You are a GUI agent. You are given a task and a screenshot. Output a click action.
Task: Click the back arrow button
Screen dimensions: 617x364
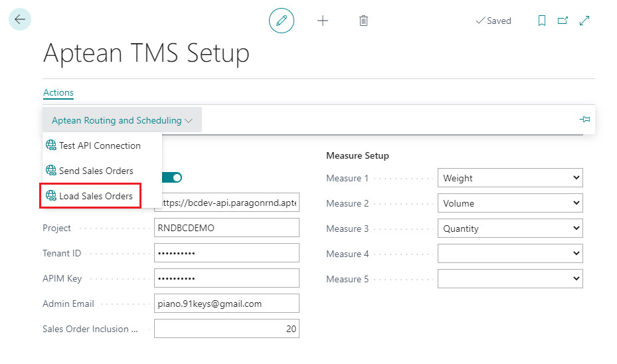20,19
